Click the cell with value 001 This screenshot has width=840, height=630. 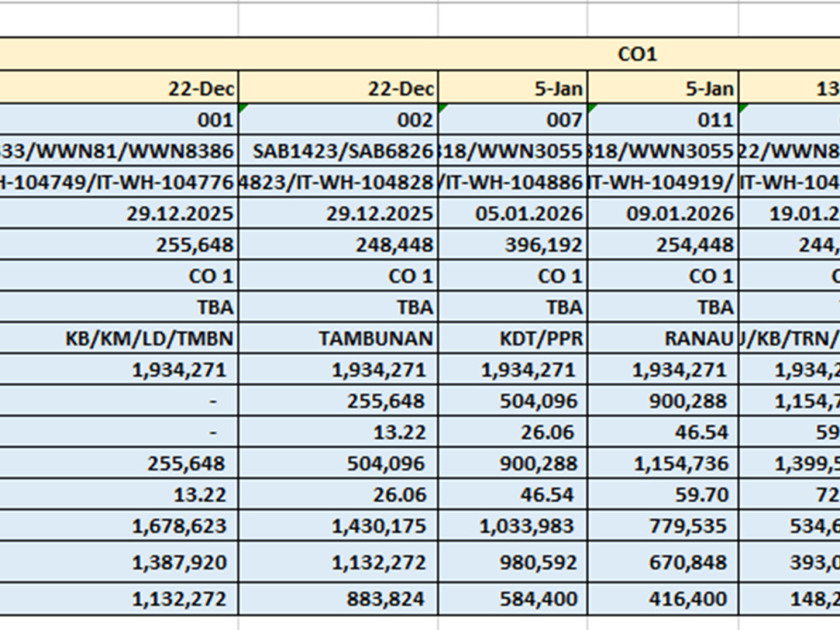click(119, 119)
